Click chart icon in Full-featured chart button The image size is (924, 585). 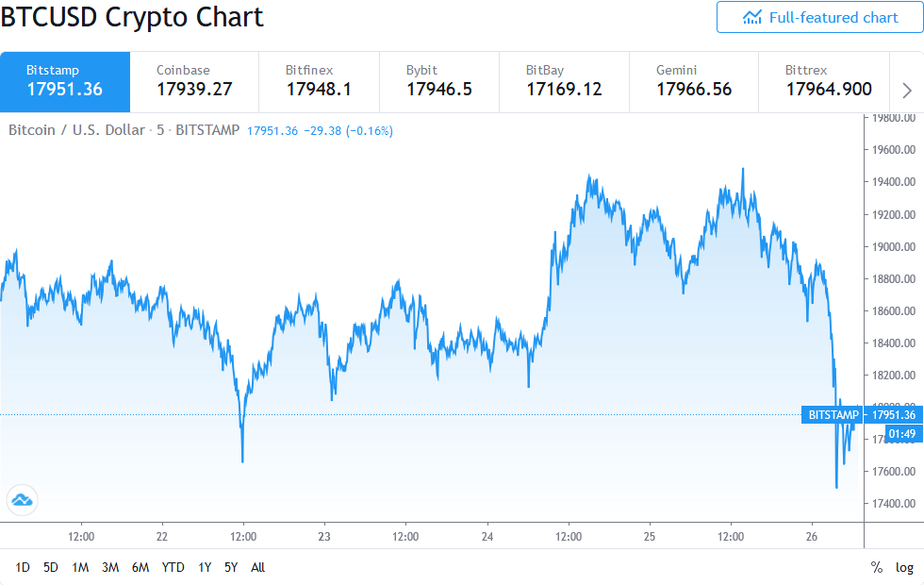[751, 17]
